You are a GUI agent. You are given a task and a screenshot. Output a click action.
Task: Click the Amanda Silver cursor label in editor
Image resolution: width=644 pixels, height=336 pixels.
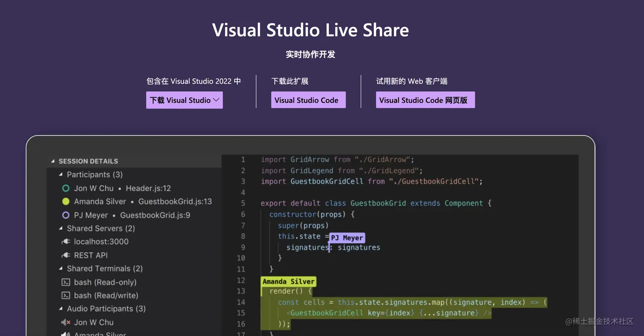coord(288,281)
